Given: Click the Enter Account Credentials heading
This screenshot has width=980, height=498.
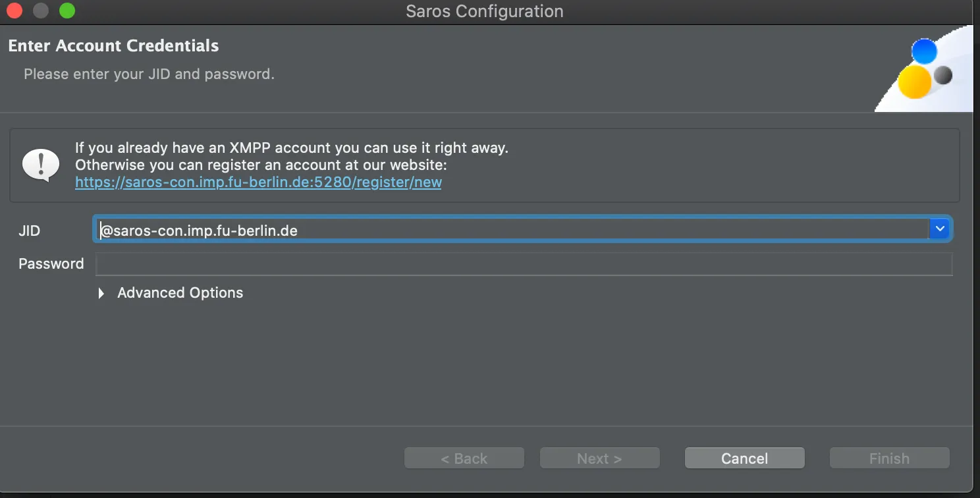Looking at the screenshot, I should click(x=113, y=45).
